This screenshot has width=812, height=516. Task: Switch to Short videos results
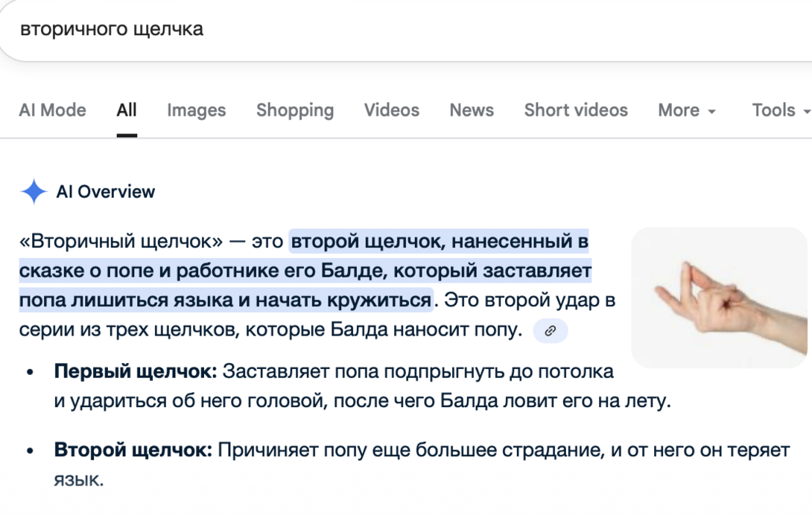pos(576,110)
